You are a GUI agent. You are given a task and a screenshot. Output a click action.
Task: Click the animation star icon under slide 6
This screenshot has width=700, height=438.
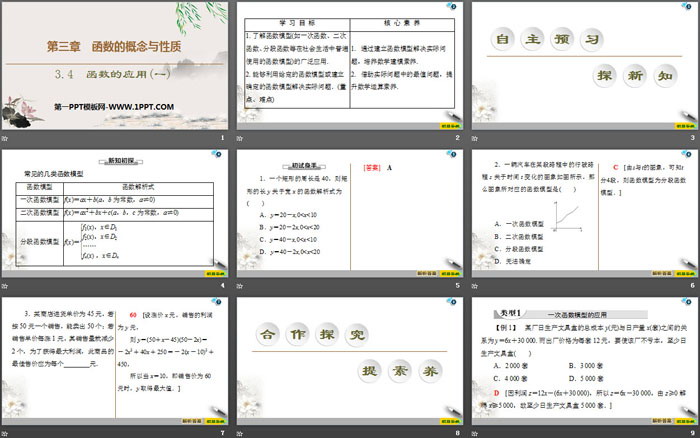coord(475,286)
